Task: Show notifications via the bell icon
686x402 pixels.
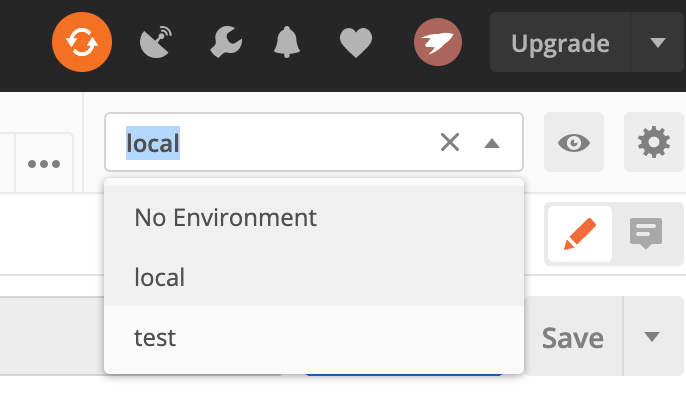Action: (289, 43)
